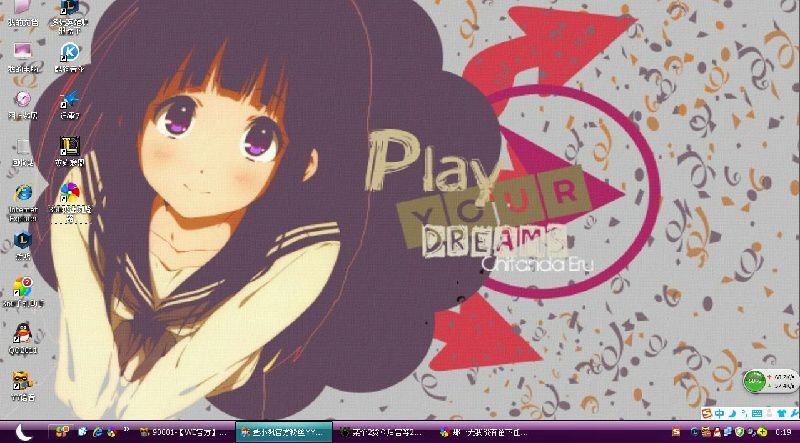The image size is (800, 443).
Task: Click the 0:19 taskbar clock
Action: pos(783,432)
